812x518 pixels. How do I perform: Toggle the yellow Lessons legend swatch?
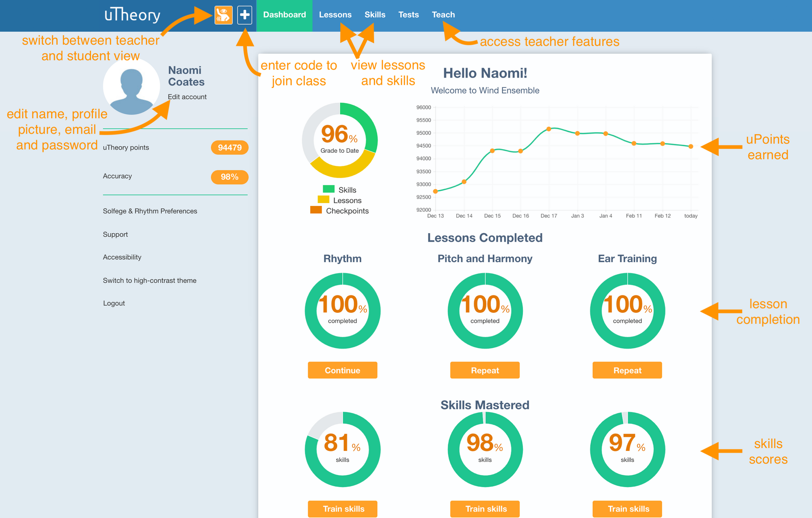(324, 199)
